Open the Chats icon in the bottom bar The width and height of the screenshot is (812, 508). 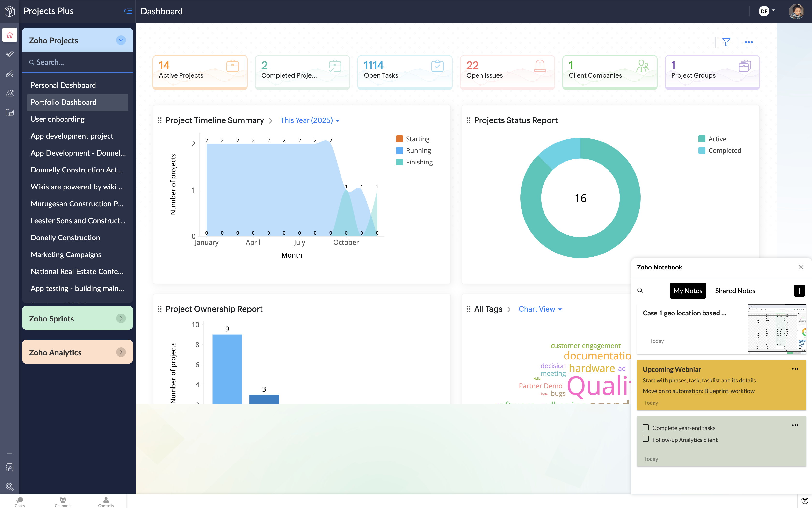20,502
